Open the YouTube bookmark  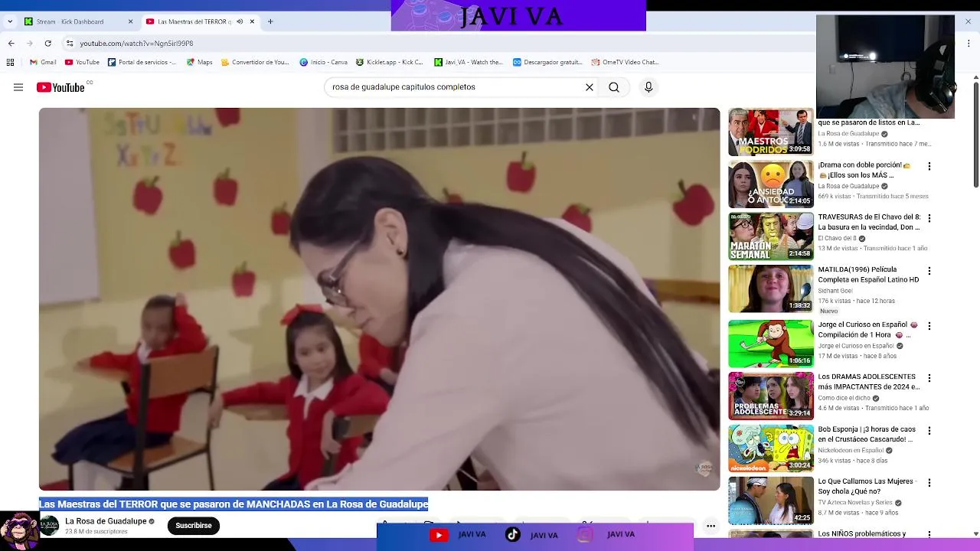pos(82,62)
